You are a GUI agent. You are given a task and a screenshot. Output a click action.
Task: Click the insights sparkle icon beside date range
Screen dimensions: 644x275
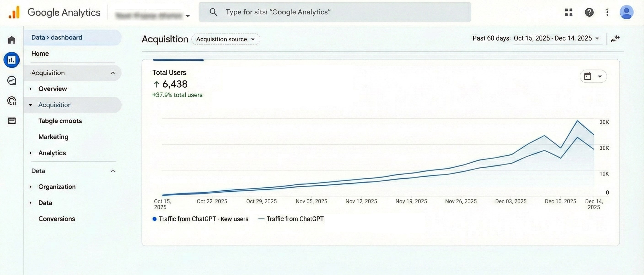(x=615, y=39)
